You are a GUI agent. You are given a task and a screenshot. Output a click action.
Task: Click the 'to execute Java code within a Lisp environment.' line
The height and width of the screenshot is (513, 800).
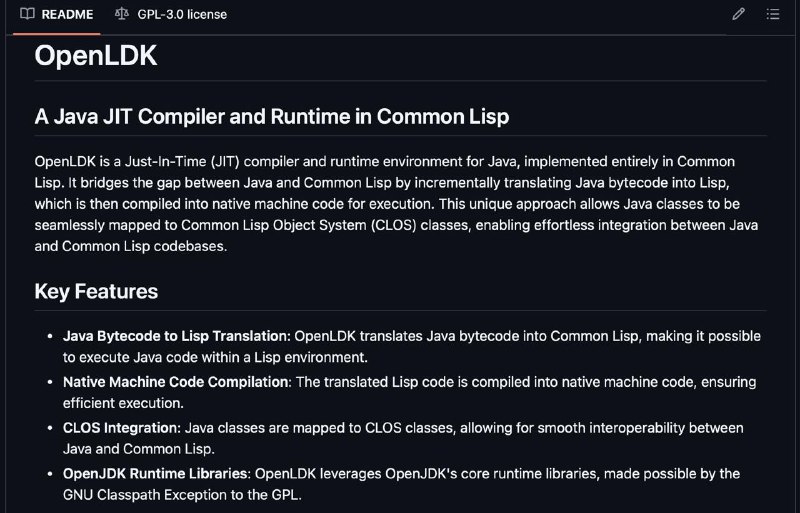tap(215, 357)
